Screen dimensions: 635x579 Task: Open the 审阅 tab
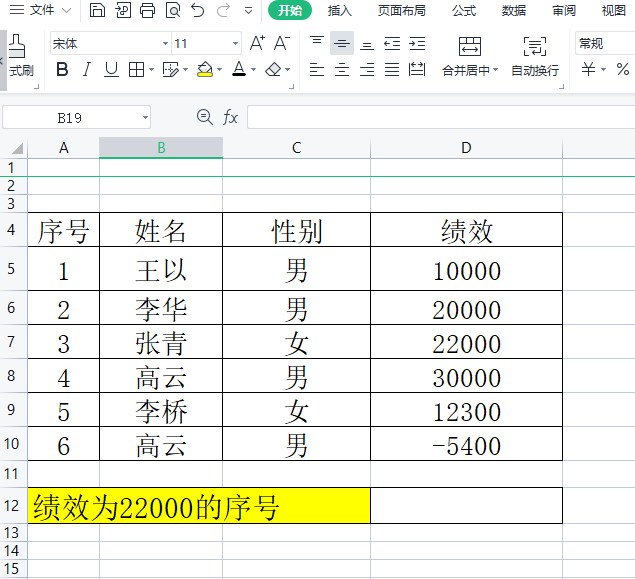pyautogui.click(x=564, y=11)
